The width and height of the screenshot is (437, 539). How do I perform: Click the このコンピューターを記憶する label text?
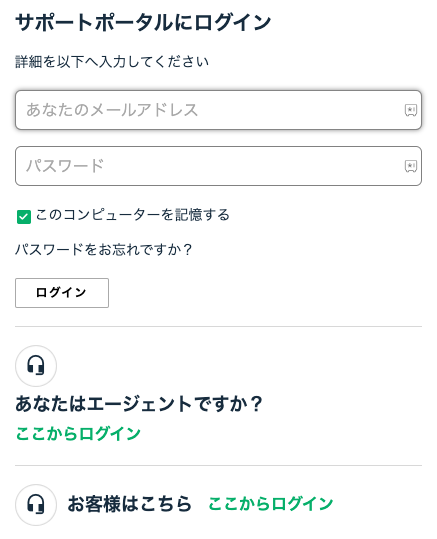[x=132, y=215]
